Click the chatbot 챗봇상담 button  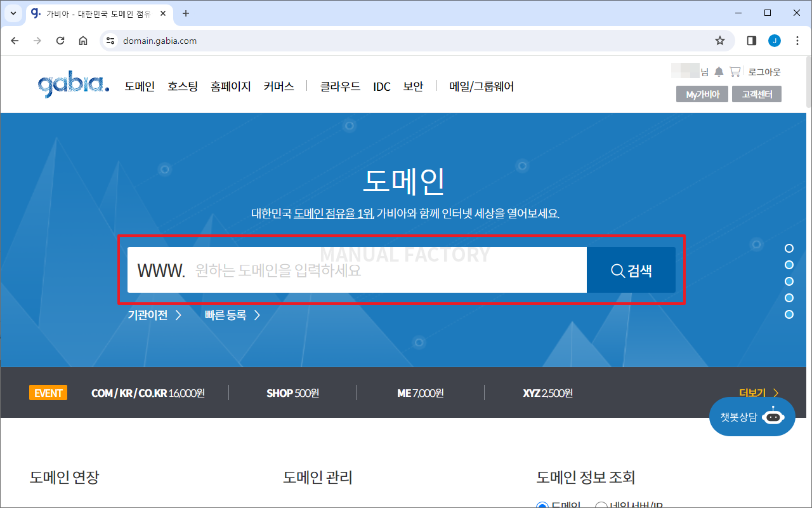[752, 417]
